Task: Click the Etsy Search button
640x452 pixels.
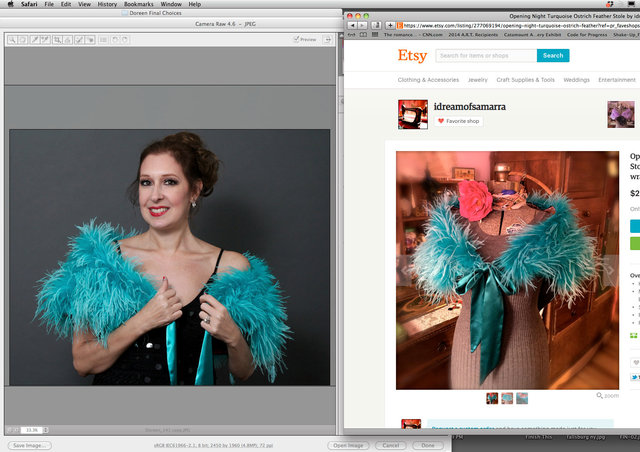Action: click(552, 56)
